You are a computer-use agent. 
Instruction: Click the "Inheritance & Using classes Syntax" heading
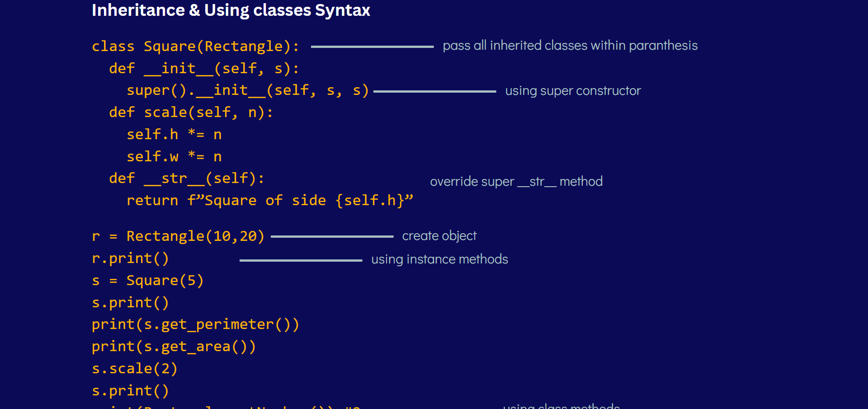coord(231,10)
